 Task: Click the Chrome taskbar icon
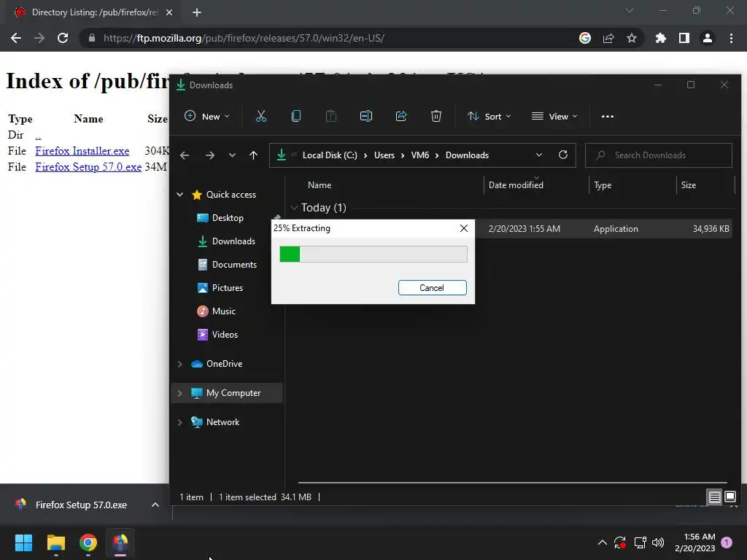click(x=88, y=542)
